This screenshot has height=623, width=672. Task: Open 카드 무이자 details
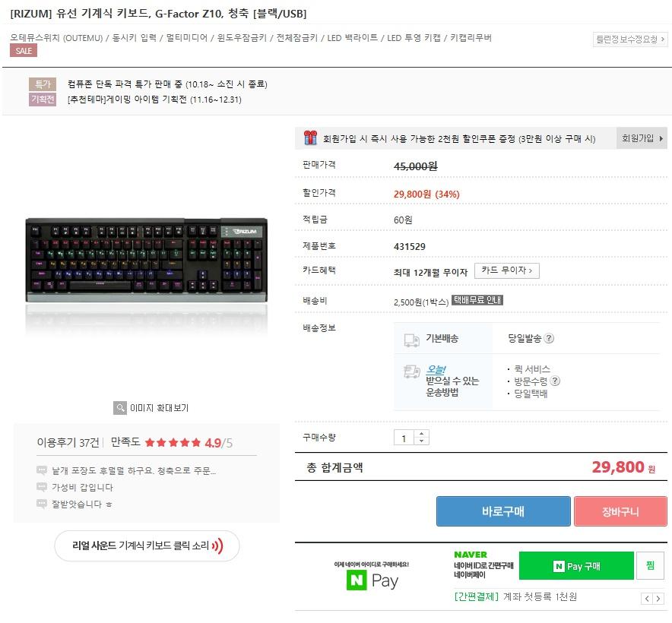[x=506, y=270]
